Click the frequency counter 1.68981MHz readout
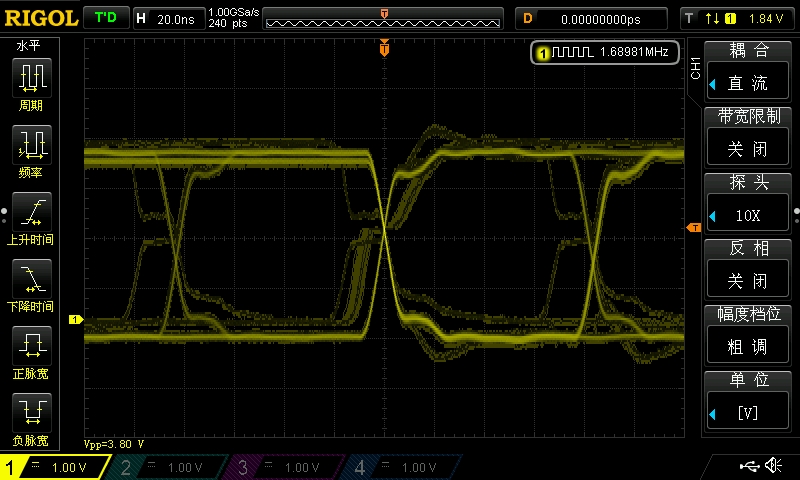This screenshot has height=480, width=800. 605,52
